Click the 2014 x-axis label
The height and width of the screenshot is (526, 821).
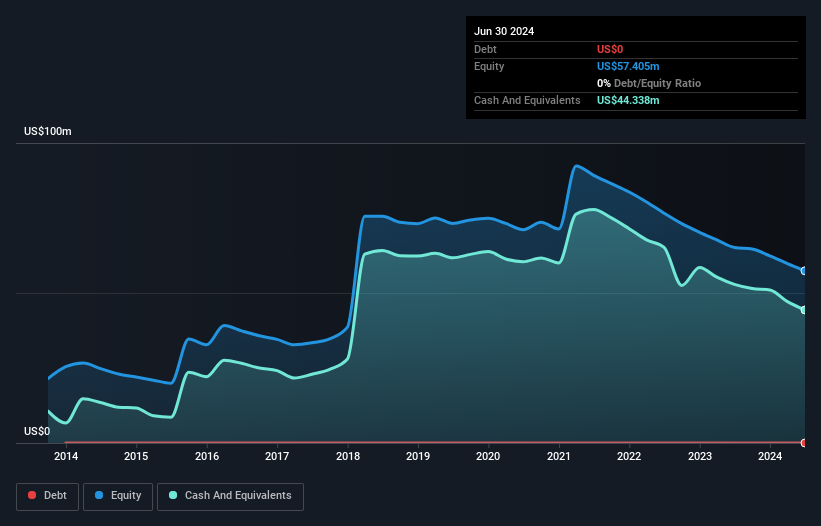66,456
